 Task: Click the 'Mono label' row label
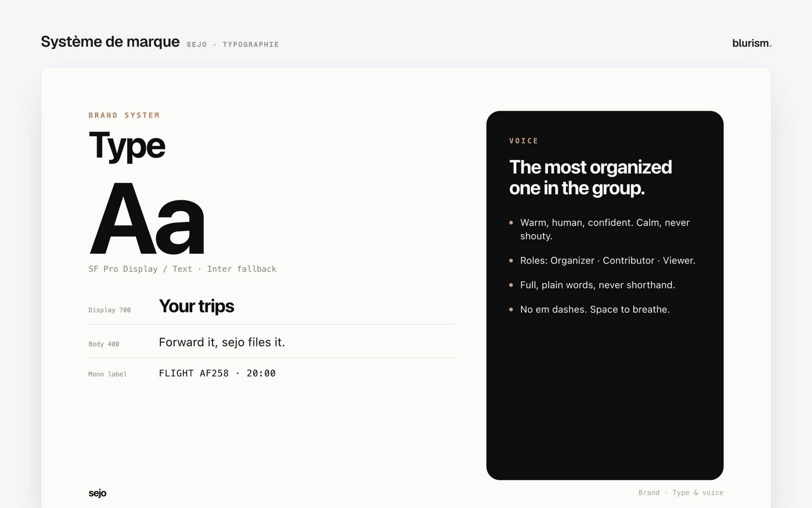pos(107,374)
